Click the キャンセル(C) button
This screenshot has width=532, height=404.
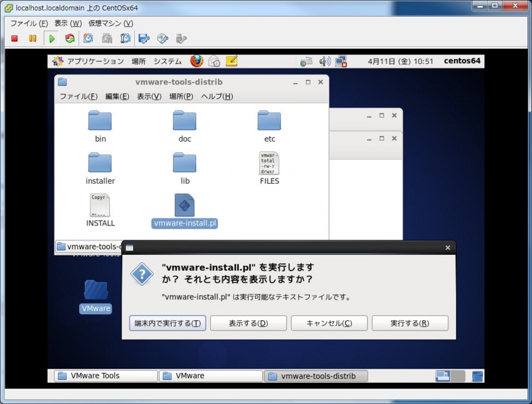coord(329,323)
